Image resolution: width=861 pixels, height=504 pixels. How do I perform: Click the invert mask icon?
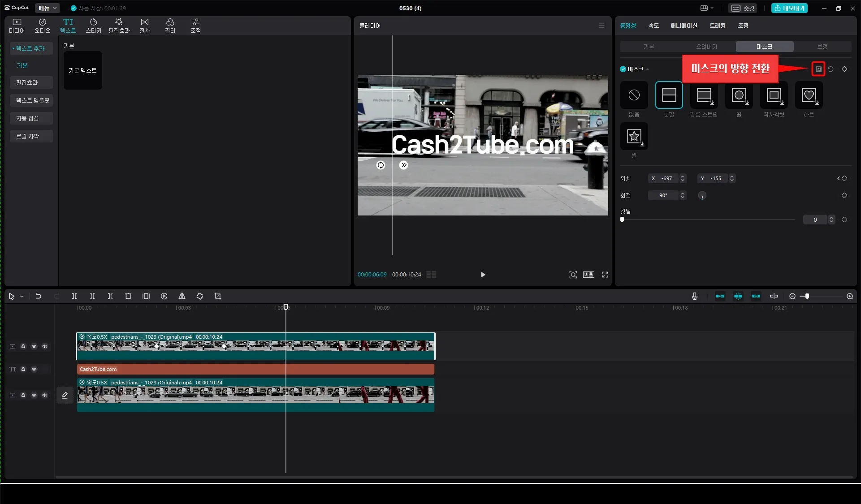(818, 69)
